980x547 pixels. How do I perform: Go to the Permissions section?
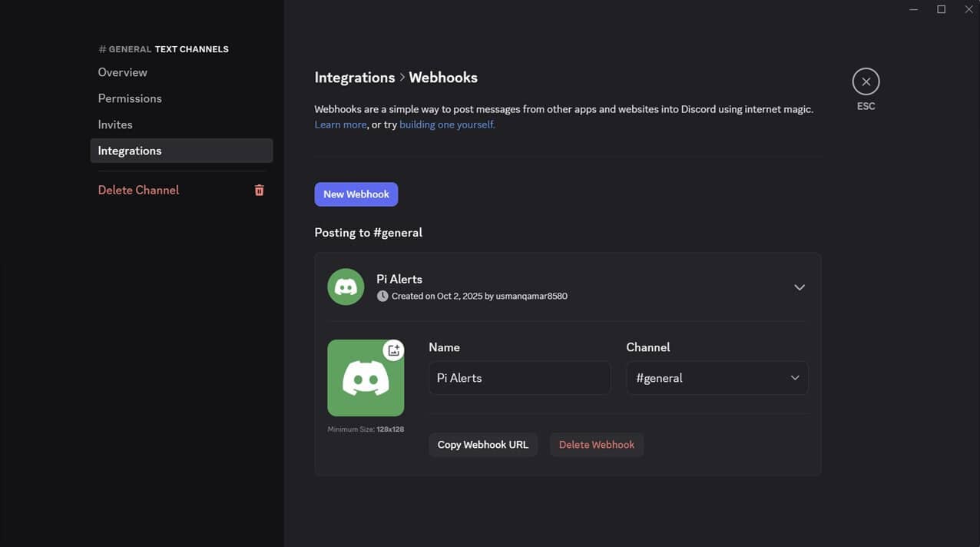[x=130, y=98]
